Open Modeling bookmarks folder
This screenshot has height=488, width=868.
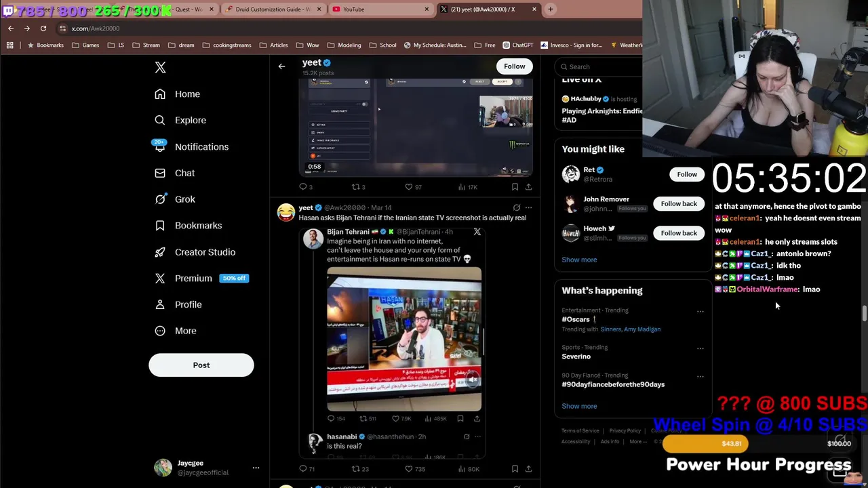(344, 45)
